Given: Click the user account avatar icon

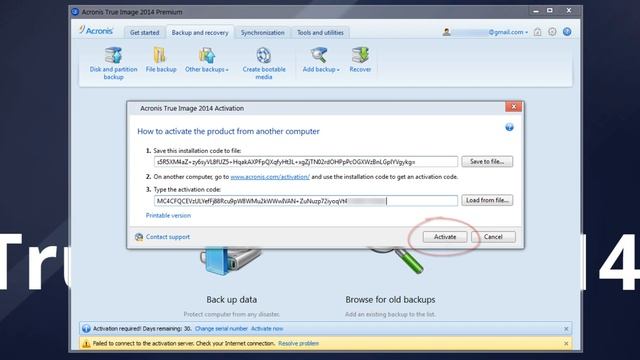Looking at the screenshot, I should 447,32.
